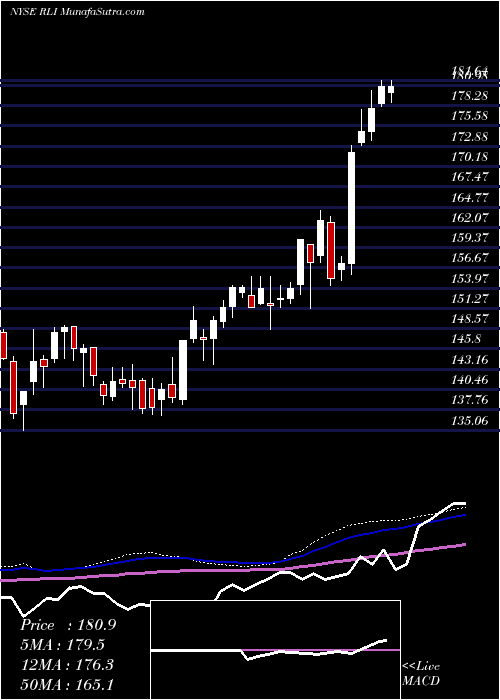
Task: Select the 151.27 price axis label
Action: point(468,299)
